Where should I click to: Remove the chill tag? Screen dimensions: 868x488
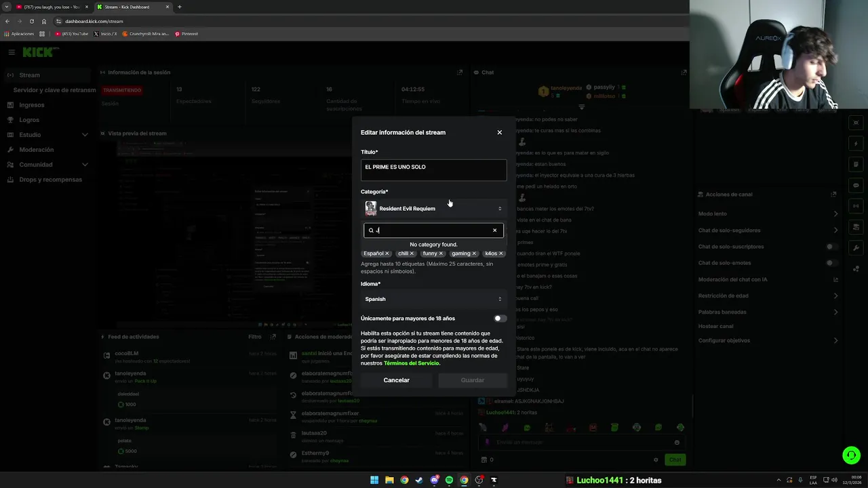412,253
